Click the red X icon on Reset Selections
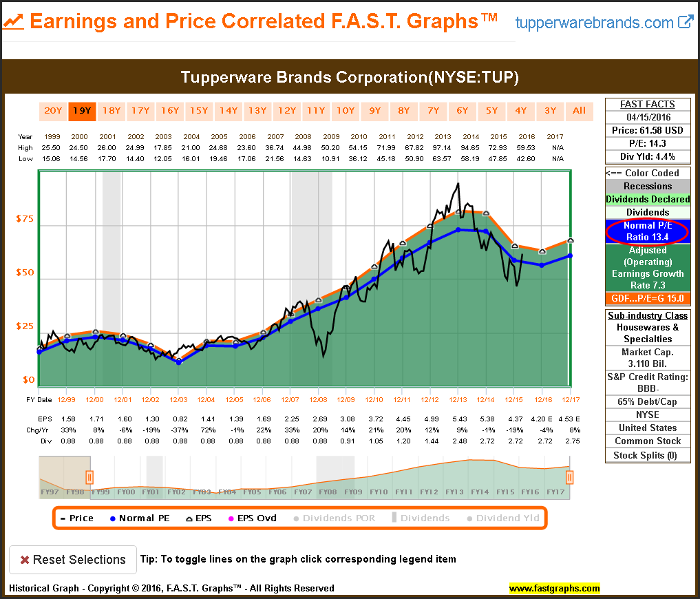This screenshot has width=700, height=599. (x=24, y=560)
